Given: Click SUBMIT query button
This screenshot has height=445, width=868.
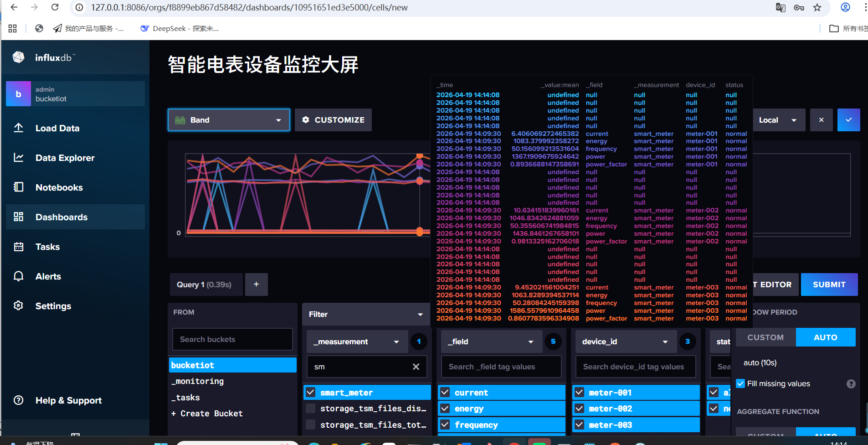Looking at the screenshot, I should [x=829, y=285].
